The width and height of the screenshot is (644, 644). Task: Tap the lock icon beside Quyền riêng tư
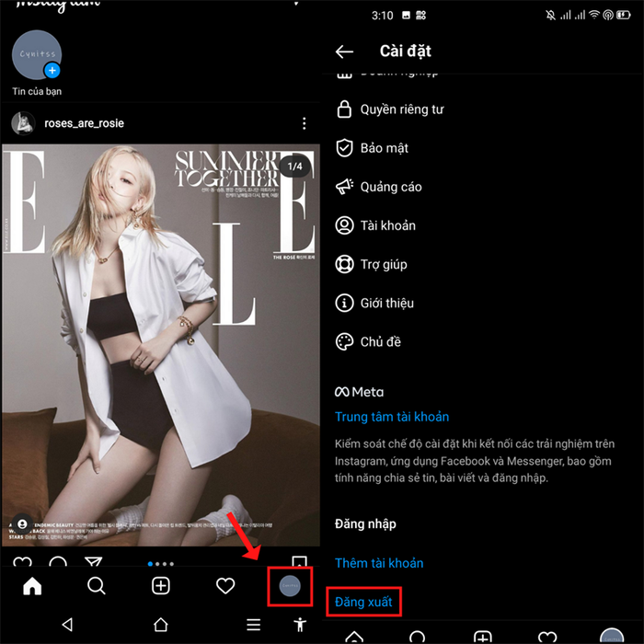(x=344, y=109)
